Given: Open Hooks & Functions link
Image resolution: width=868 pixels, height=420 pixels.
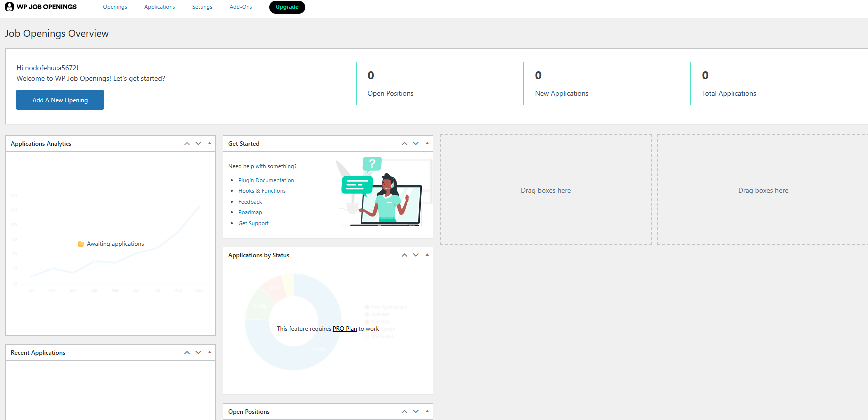Looking at the screenshot, I should coord(262,191).
